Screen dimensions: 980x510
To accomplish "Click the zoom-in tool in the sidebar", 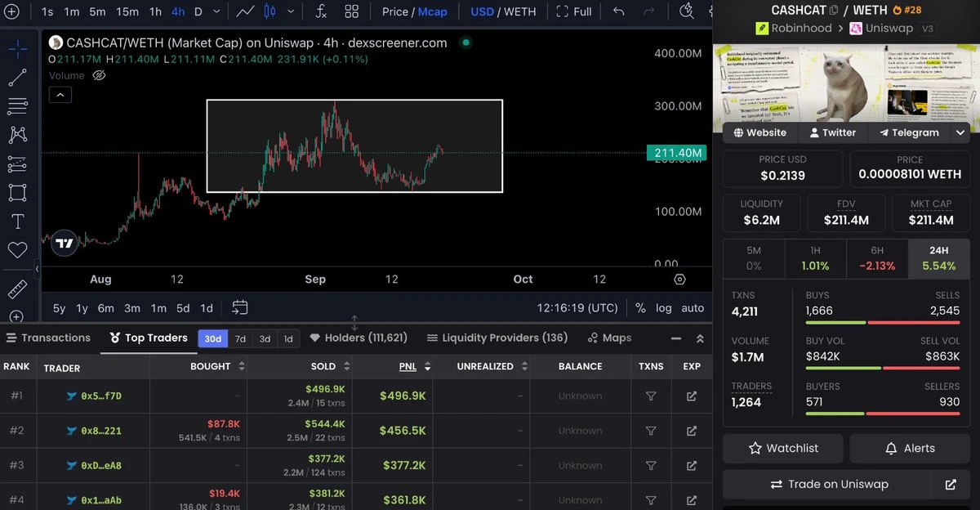I will pyautogui.click(x=17, y=316).
